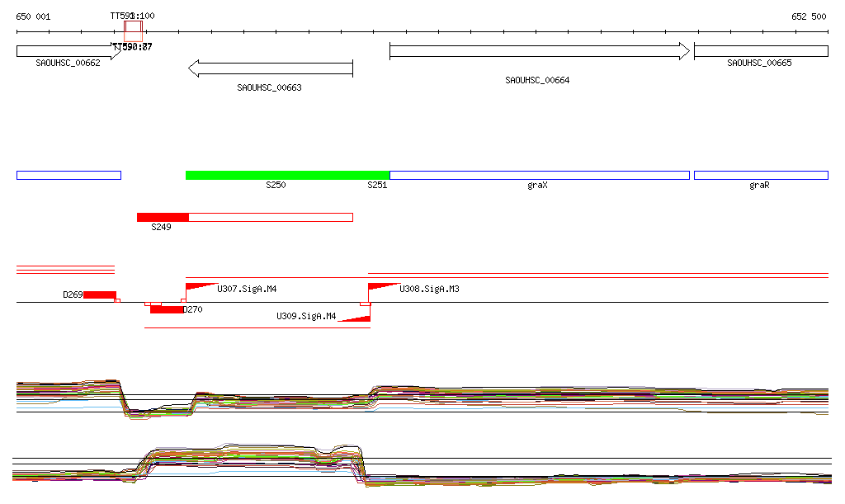Click the SAOUHSC_00665 gene box
The image size is (845, 504).
pos(761,51)
